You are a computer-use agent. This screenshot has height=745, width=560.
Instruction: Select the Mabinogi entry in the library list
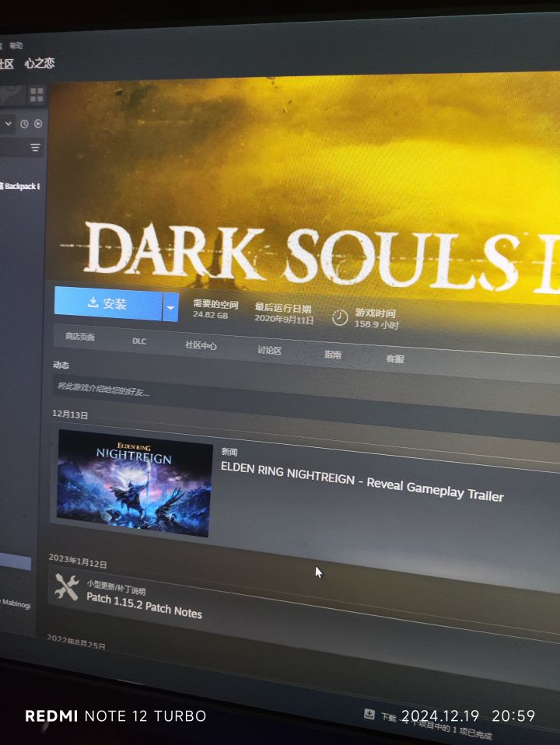16,604
